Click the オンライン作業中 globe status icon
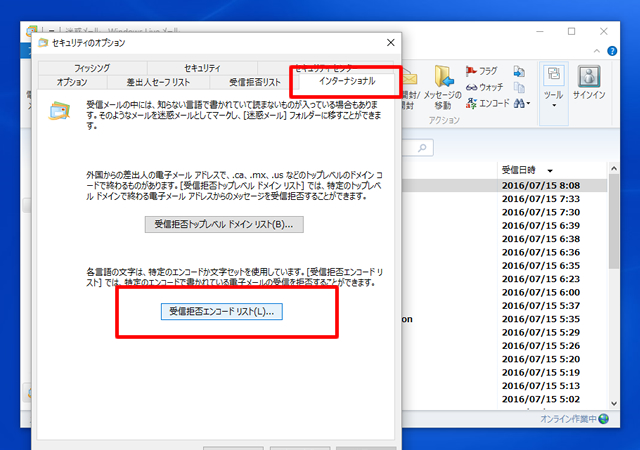This screenshot has width=640, height=450. [604, 419]
